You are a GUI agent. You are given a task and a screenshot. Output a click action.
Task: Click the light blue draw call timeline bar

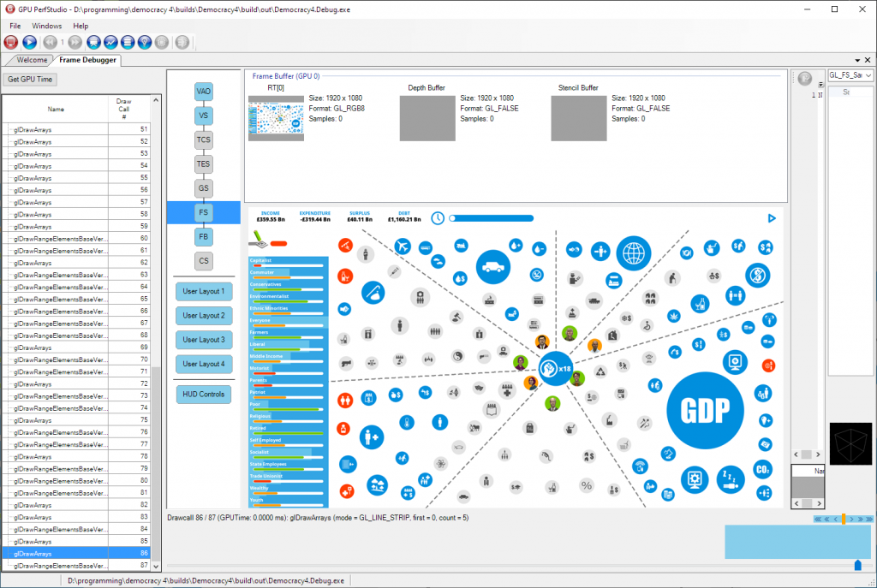click(799, 542)
